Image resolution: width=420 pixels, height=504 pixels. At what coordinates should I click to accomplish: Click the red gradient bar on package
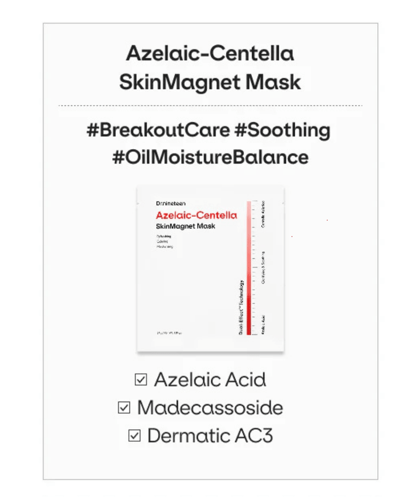(249, 268)
